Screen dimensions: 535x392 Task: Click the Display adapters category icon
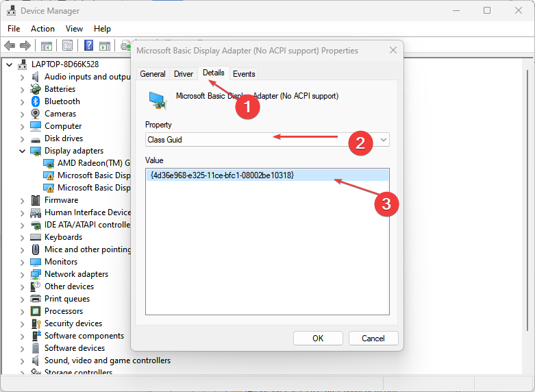36,151
